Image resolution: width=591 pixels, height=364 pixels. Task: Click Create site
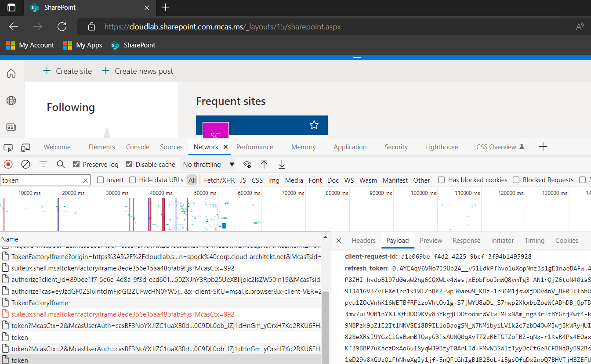67,71
